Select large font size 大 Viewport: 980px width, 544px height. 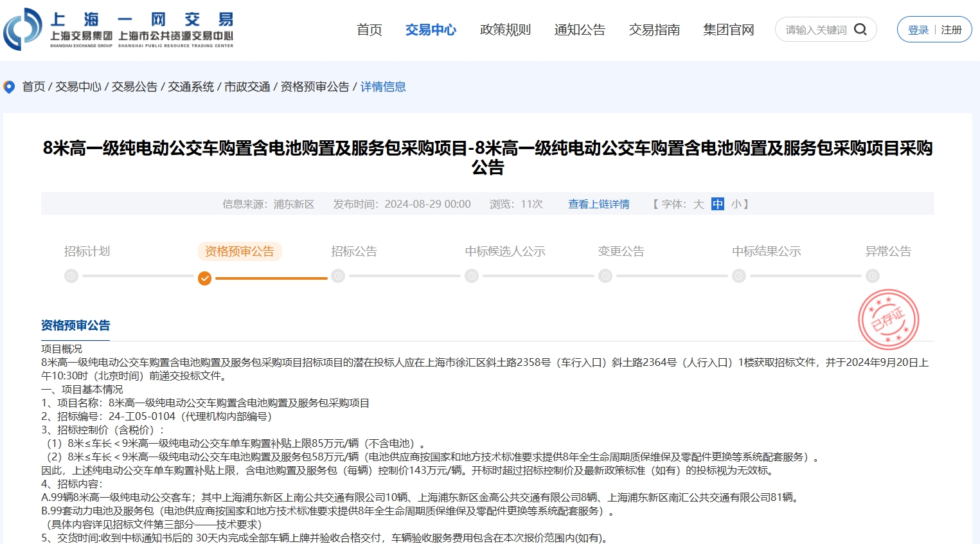699,204
